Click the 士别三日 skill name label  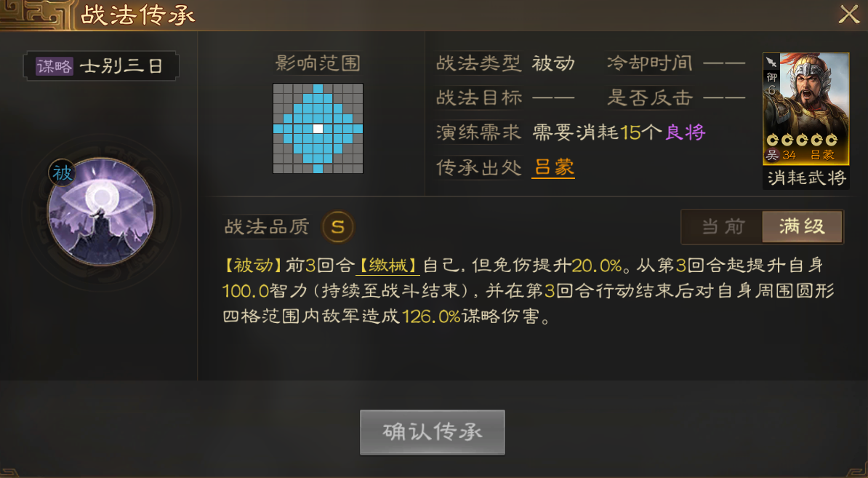tap(121, 66)
